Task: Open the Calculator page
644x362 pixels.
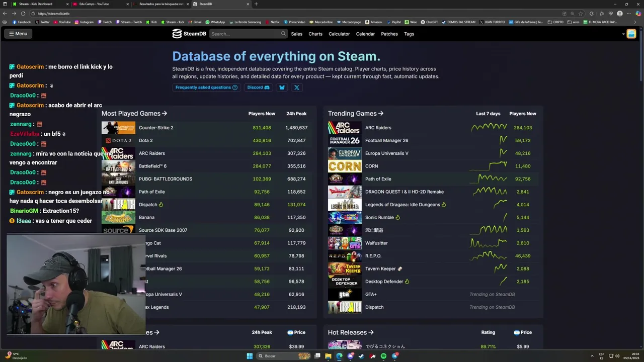Action: 339,34
